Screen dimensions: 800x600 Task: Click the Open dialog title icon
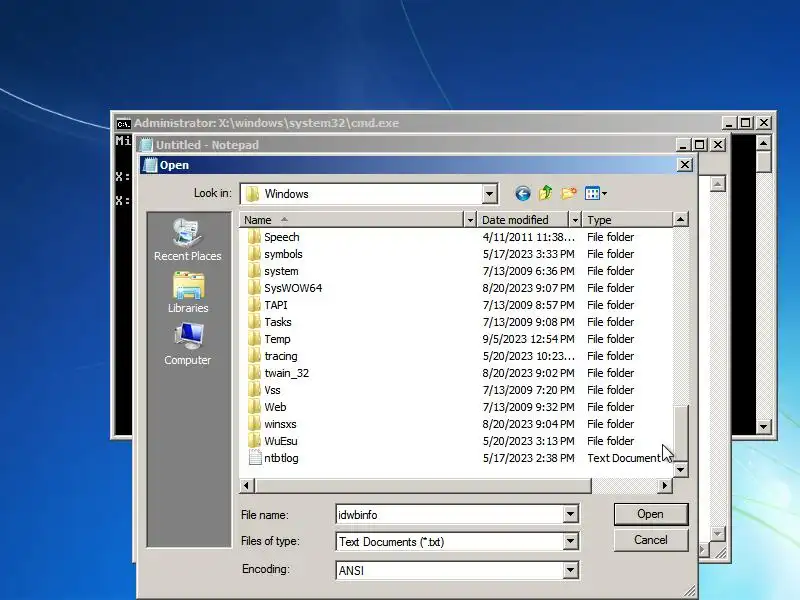pyautogui.click(x=150, y=165)
